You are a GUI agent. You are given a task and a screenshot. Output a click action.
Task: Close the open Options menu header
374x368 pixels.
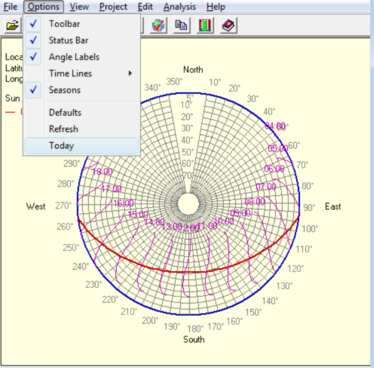pos(44,7)
